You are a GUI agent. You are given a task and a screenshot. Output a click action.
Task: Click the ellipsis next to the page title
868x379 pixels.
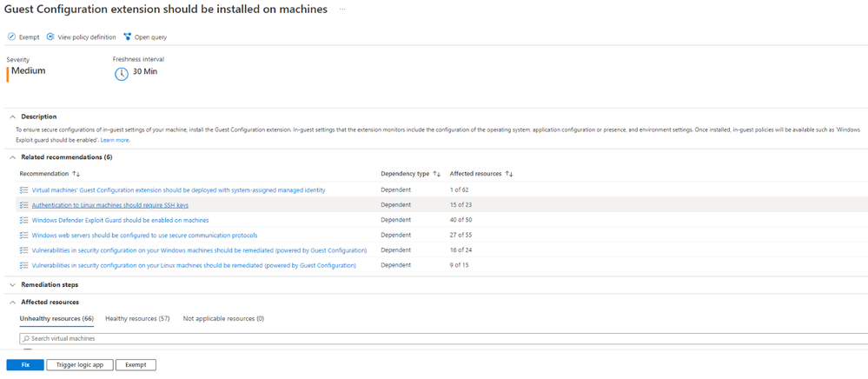point(342,10)
